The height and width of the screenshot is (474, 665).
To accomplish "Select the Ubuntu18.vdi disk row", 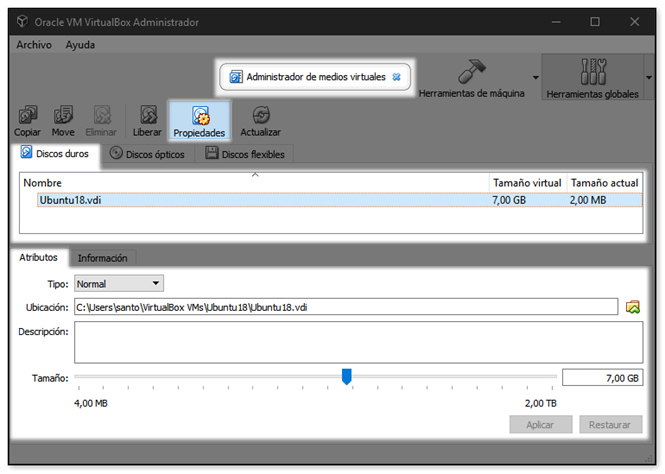I will tap(339, 200).
